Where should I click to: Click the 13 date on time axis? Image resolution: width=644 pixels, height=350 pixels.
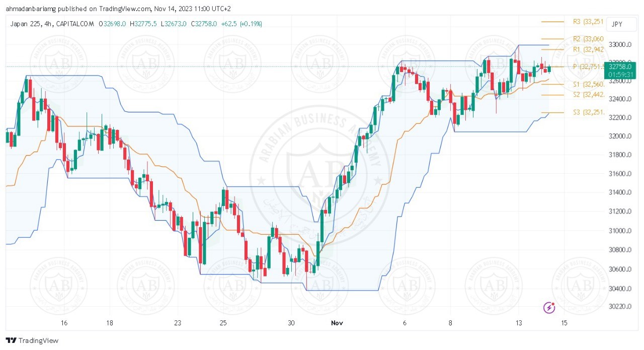click(x=518, y=323)
